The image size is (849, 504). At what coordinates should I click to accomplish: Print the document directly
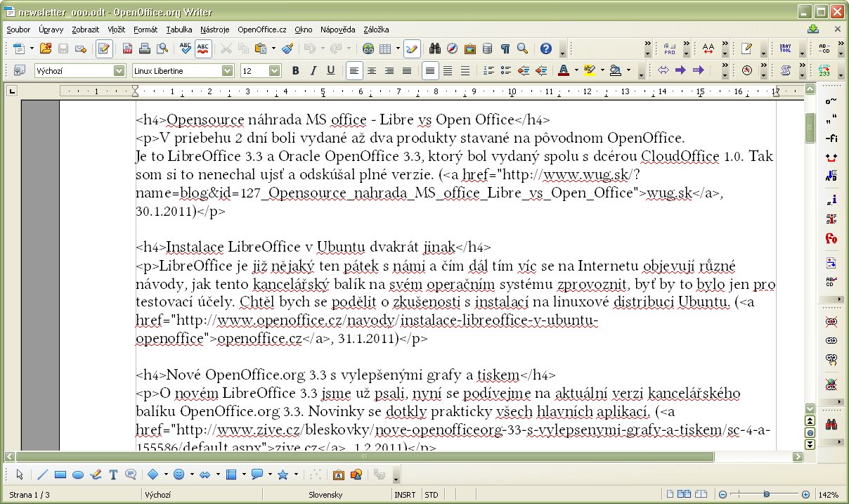click(x=145, y=49)
